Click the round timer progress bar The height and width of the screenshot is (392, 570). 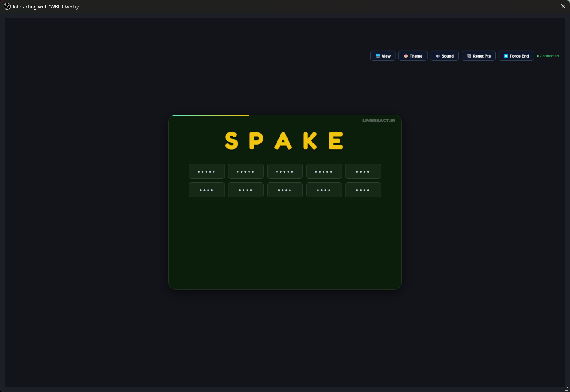210,115
